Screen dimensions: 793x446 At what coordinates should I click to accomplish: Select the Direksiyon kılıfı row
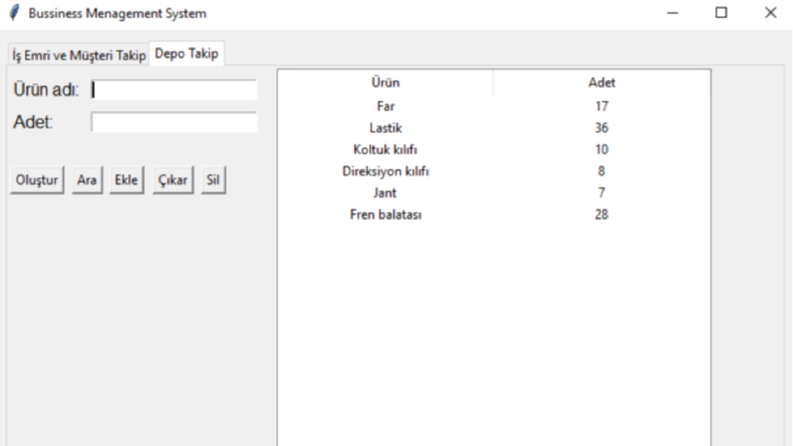coord(494,171)
